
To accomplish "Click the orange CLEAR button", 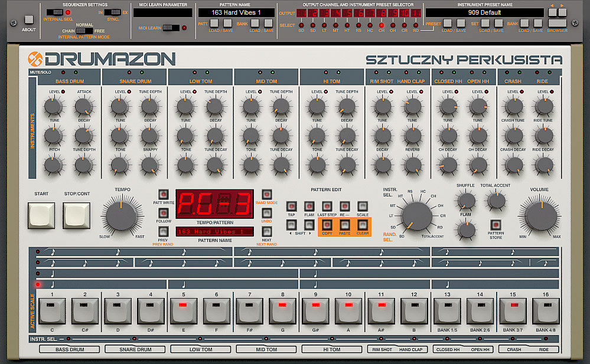I will coord(363,225).
